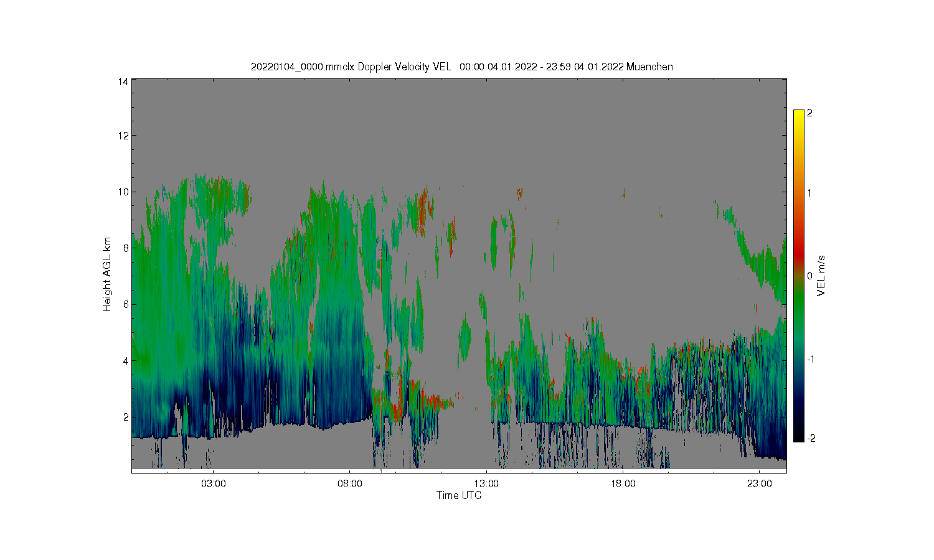This screenshot has width=934, height=560.
Task: Click the 03:00 time tick label
Action: tap(214, 483)
